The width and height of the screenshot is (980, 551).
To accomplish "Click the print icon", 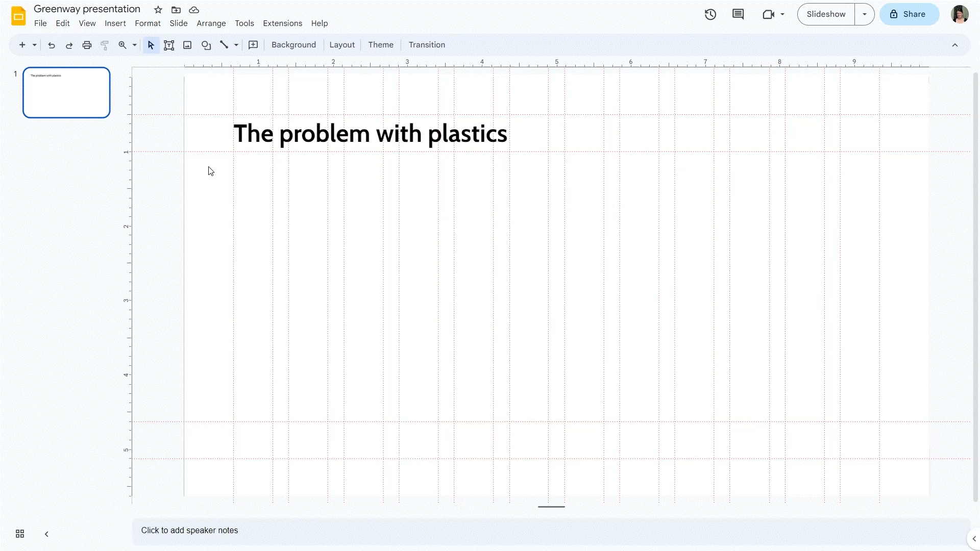I will pos(86,44).
